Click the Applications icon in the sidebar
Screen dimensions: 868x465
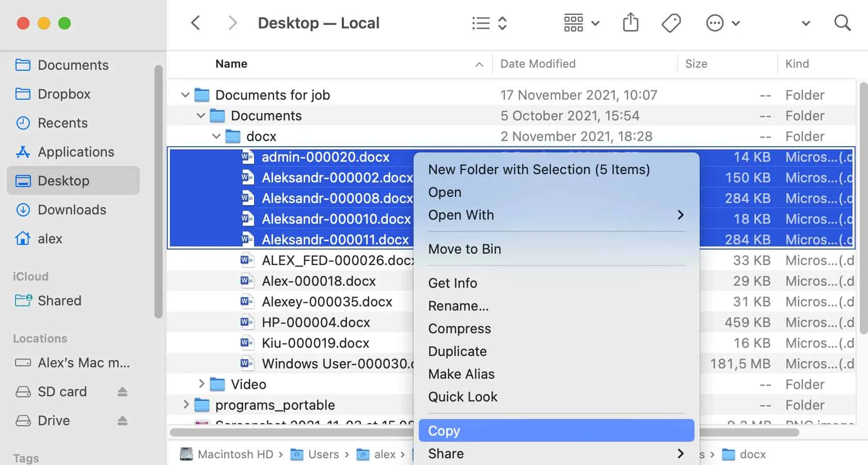click(x=22, y=152)
